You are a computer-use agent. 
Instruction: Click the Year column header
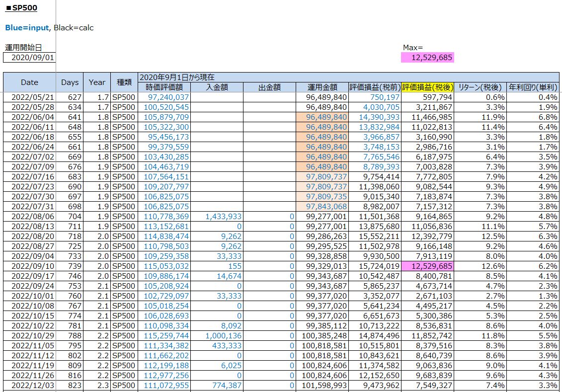[97, 82]
